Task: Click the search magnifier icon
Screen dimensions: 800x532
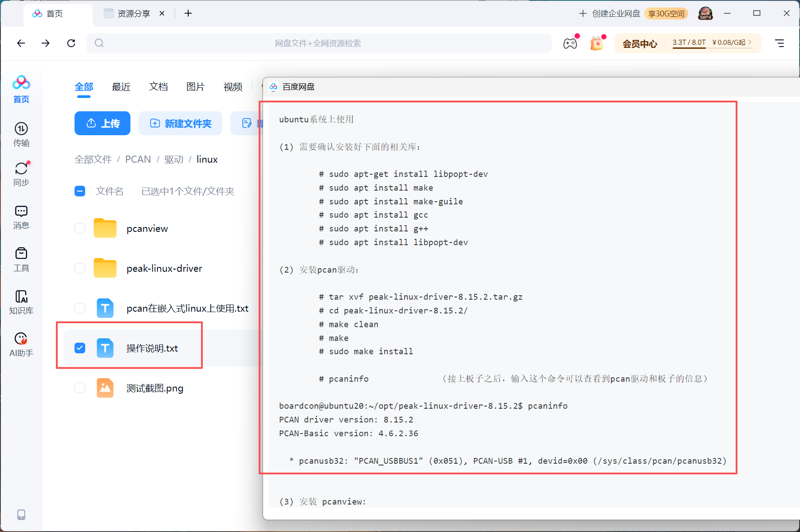Action: 99,43
